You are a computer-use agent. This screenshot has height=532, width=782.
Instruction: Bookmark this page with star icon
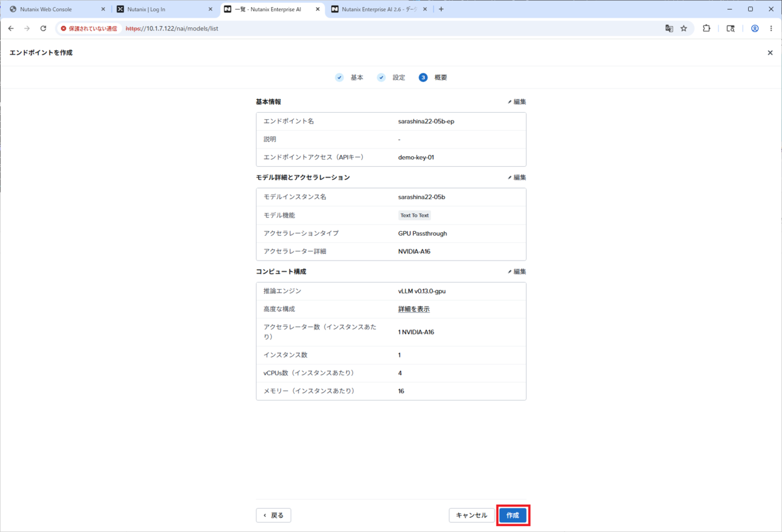click(x=684, y=29)
